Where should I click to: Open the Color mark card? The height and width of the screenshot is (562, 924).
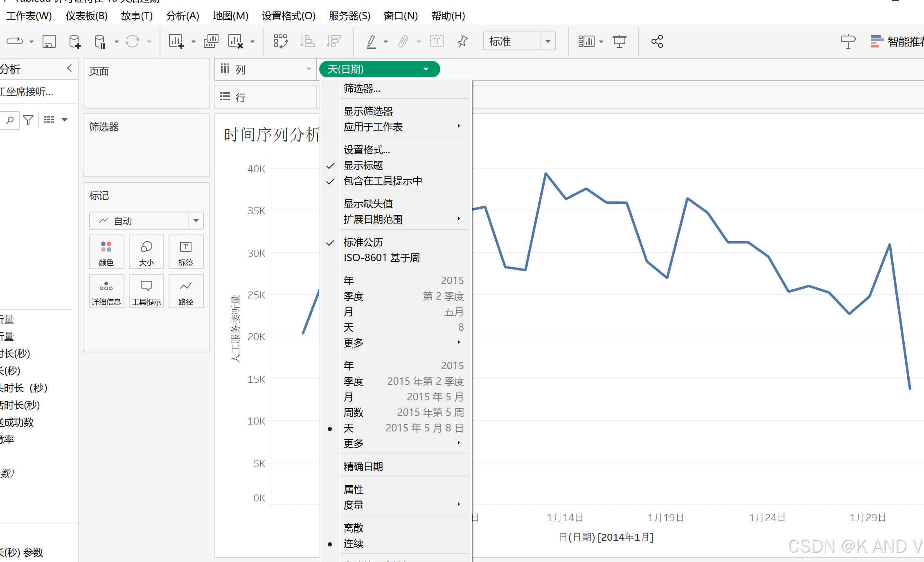[x=106, y=252]
